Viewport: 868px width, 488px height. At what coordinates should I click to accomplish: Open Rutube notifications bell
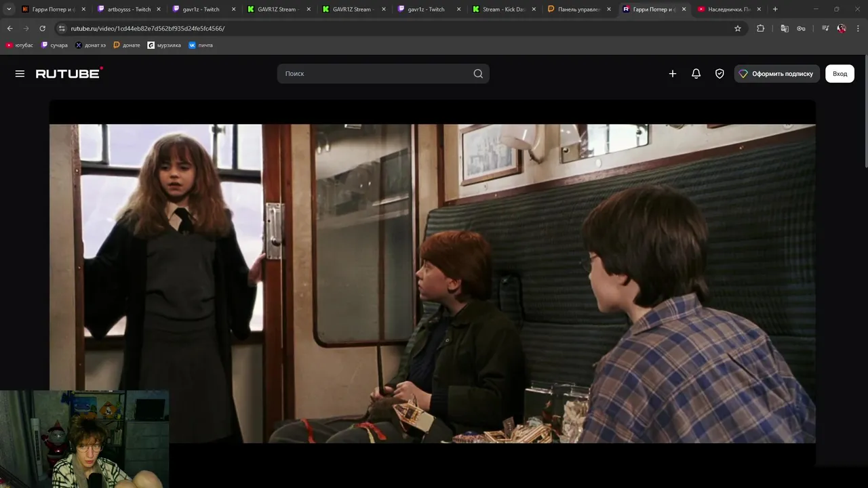point(696,74)
